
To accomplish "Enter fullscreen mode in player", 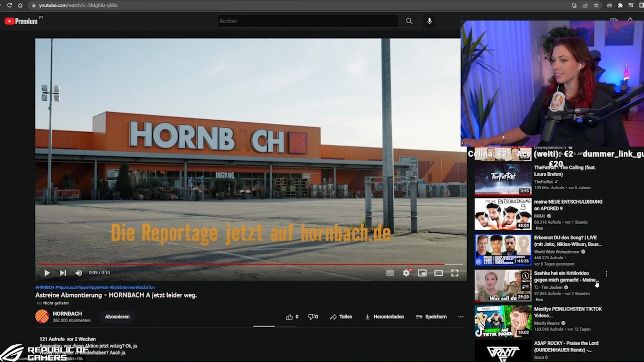I will [454, 273].
